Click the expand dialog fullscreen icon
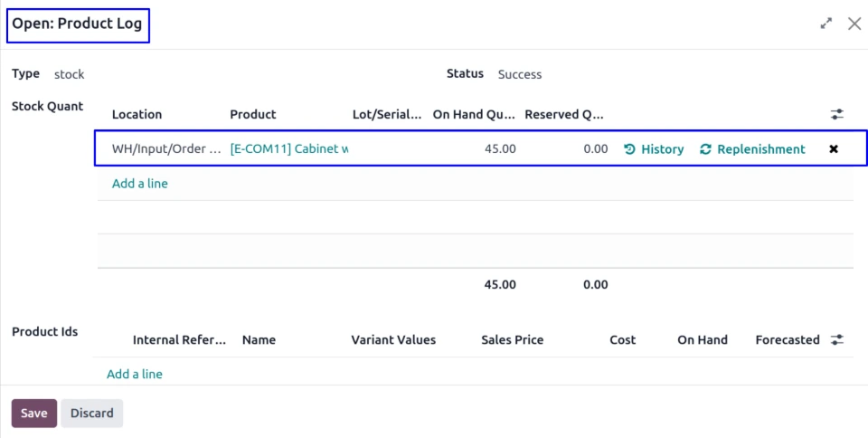Viewport: 868px width, 438px height. pos(826,24)
